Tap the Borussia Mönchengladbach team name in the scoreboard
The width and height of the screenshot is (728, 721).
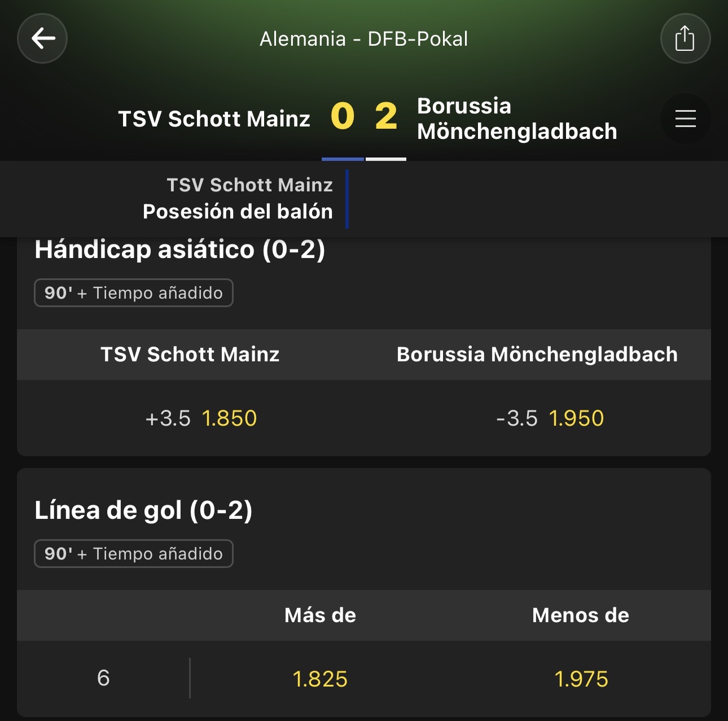coord(517,119)
